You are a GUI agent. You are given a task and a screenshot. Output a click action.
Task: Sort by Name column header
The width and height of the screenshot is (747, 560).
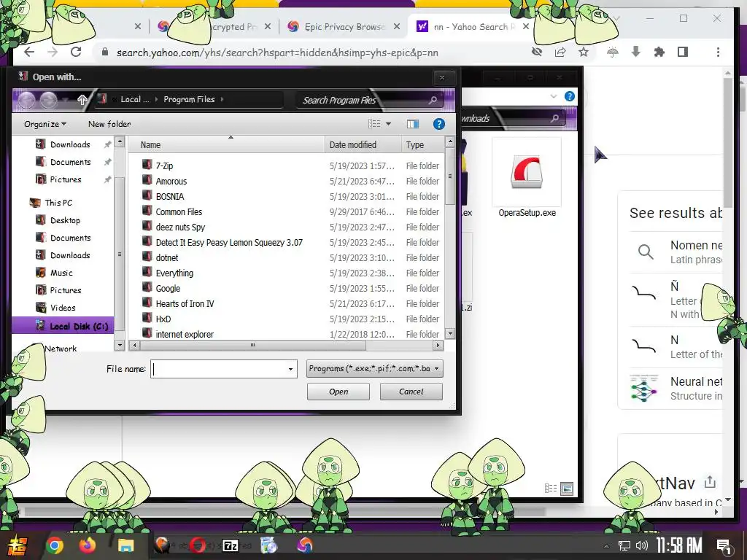(227, 145)
